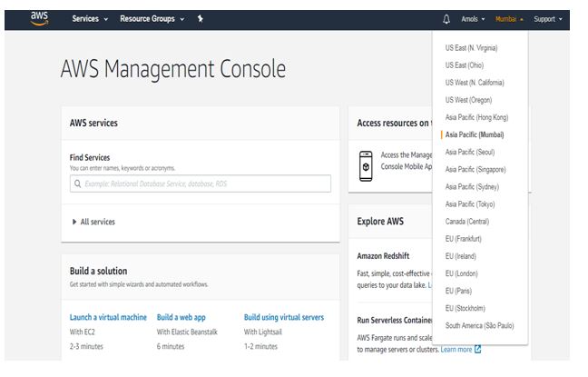
Task: Click the AWS services panel heading
Action: pyautogui.click(x=93, y=124)
